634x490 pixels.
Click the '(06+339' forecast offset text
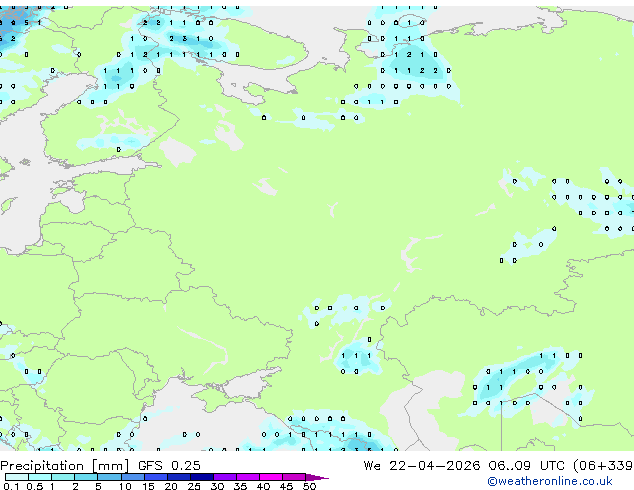pyautogui.click(x=603, y=466)
